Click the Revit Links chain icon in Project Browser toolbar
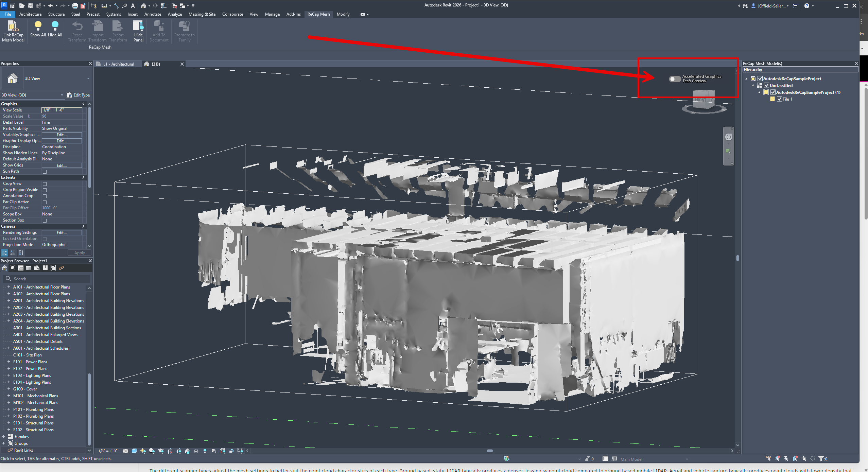The width and height of the screenshot is (868, 472). point(62,268)
